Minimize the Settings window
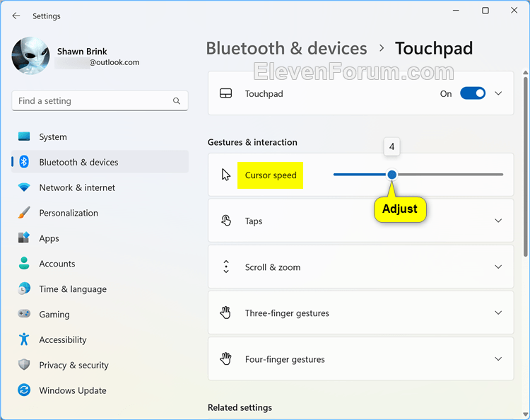The width and height of the screenshot is (530, 420). coord(456,11)
